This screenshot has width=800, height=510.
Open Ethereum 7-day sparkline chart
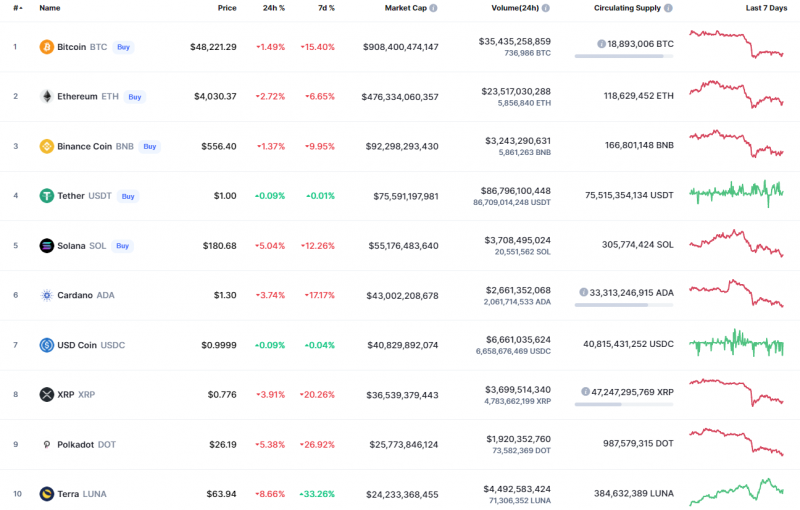click(x=736, y=94)
